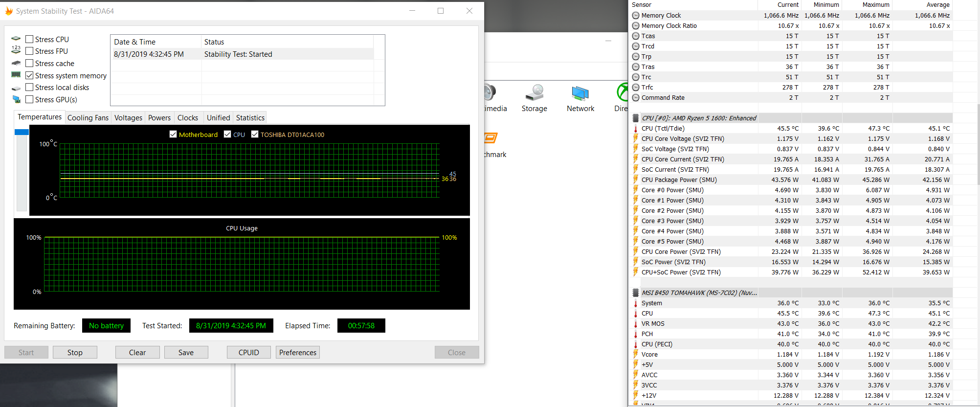
Task: Open the Preferences dialog
Action: pos(297,352)
